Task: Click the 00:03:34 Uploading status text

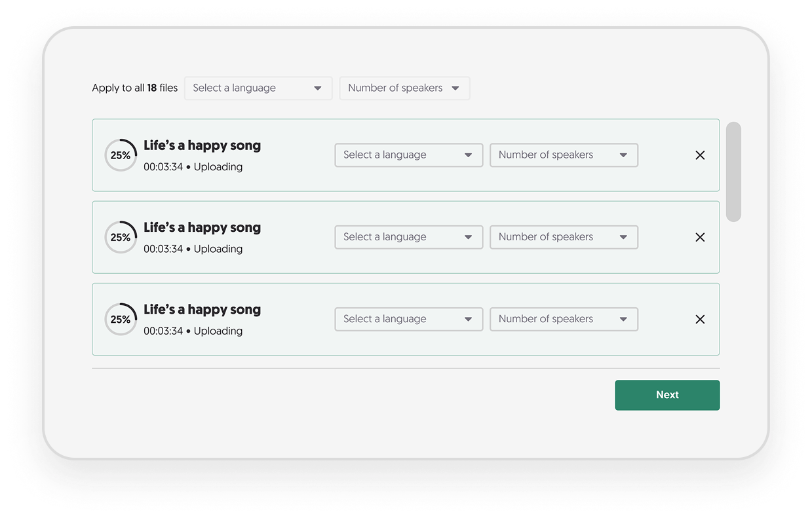Action: click(193, 167)
